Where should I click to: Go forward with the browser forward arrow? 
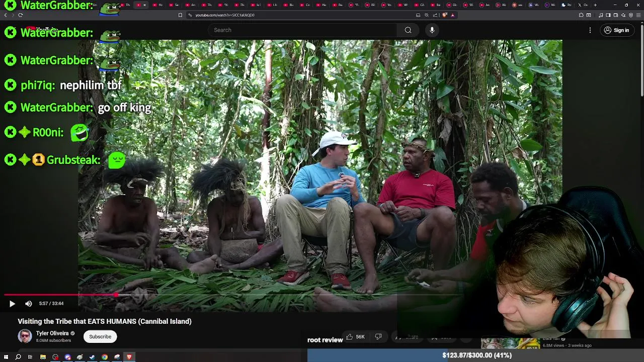click(13, 15)
